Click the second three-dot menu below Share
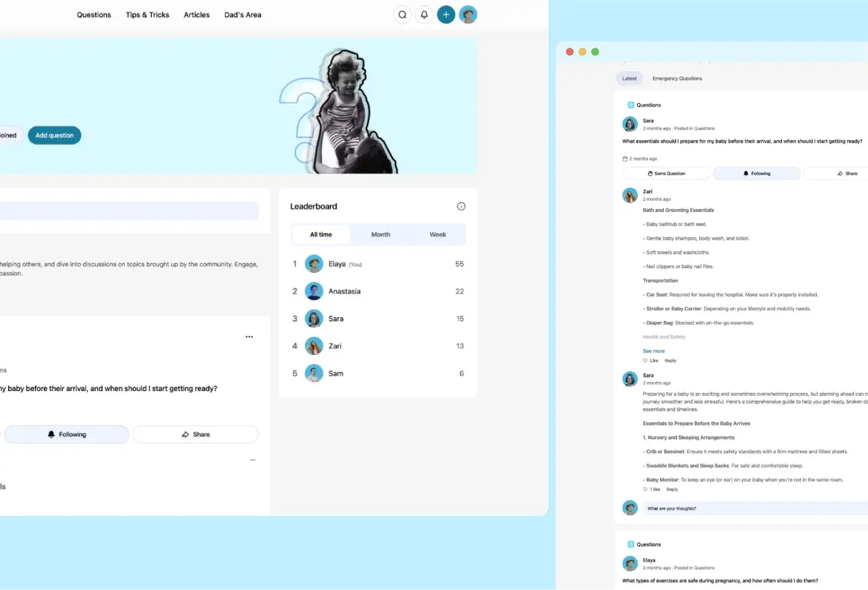Image resolution: width=868 pixels, height=590 pixels. click(253, 460)
